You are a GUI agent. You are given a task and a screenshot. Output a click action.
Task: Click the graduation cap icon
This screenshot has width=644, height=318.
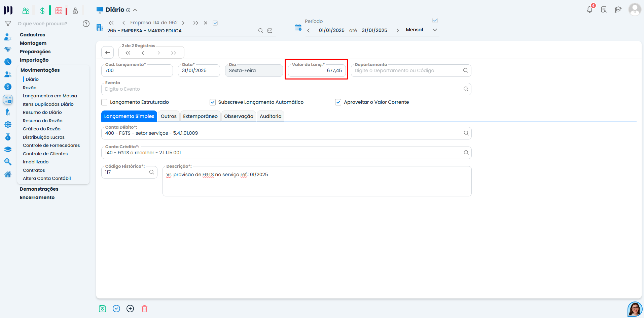pyautogui.click(x=618, y=10)
